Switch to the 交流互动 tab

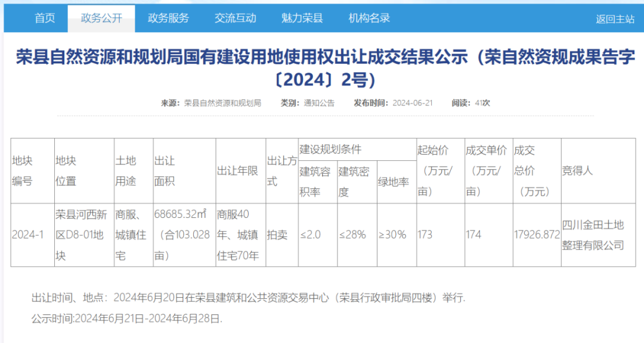point(235,18)
